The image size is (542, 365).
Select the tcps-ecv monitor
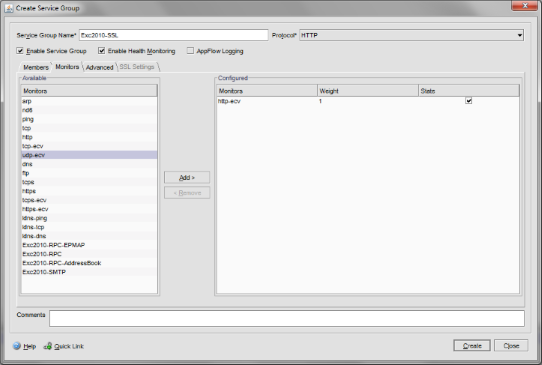click(89, 200)
